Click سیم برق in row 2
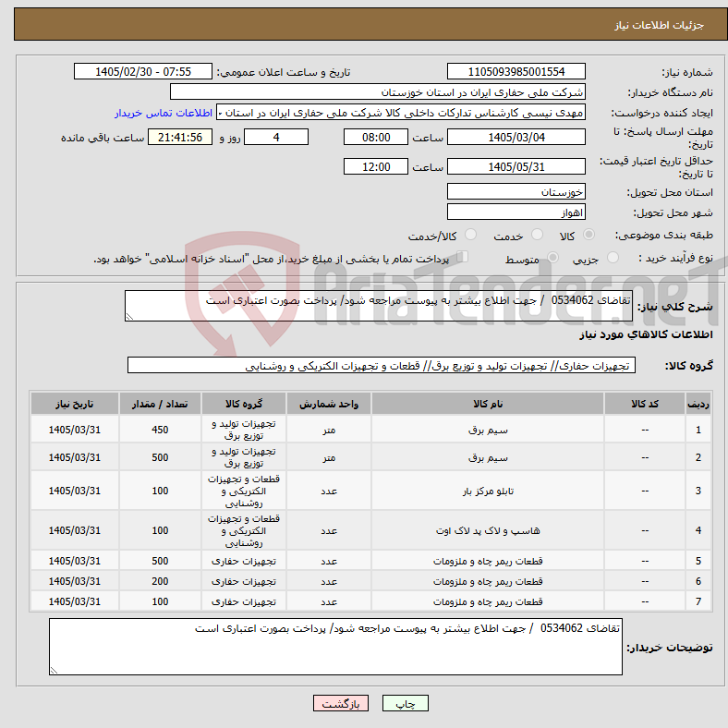This screenshot has height=728, width=728. (x=488, y=458)
